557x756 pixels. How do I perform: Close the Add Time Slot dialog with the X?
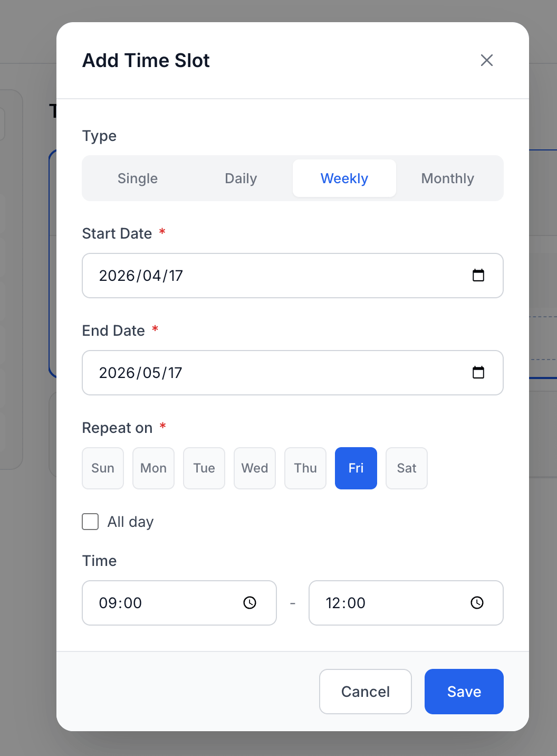point(486,60)
